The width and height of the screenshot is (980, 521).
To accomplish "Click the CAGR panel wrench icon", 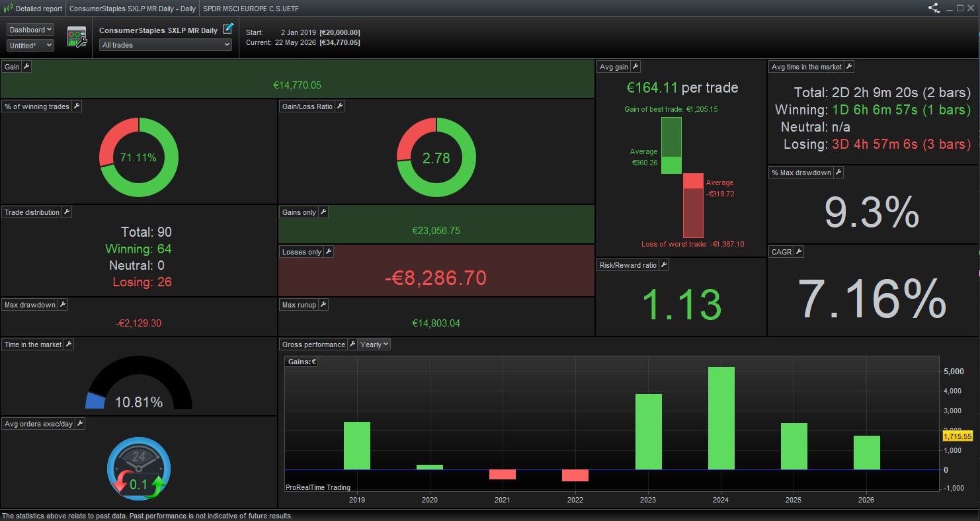I will (799, 252).
